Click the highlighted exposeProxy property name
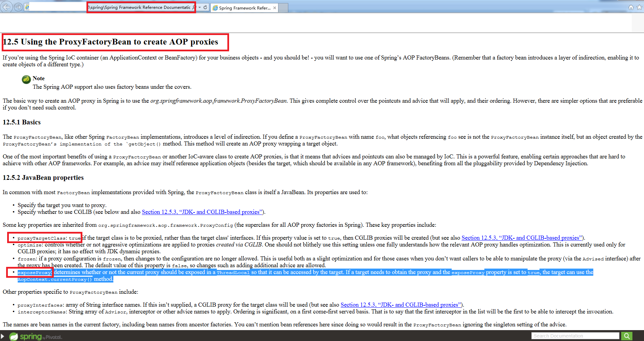644x341 pixels. click(x=34, y=273)
